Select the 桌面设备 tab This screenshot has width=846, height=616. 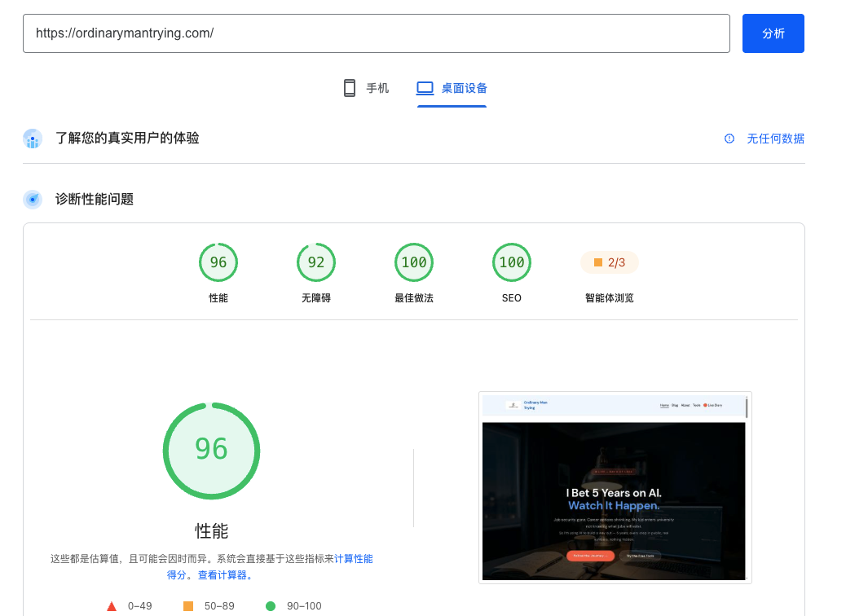[x=452, y=88]
